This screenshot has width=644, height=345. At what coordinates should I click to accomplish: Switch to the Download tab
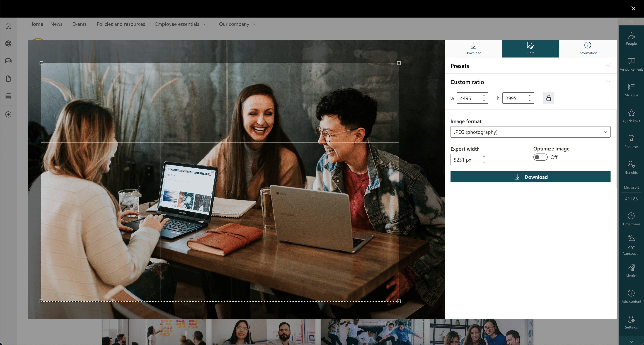coord(473,49)
